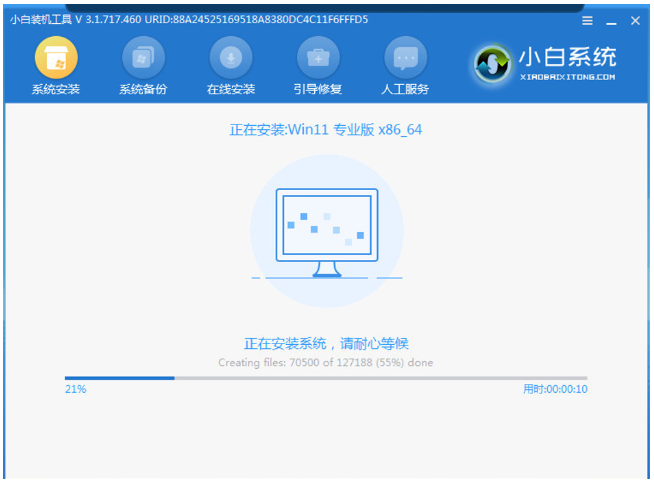Open the 系统备份 (System Backup) icon
The width and height of the screenshot is (654, 486).
click(x=143, y=58)
